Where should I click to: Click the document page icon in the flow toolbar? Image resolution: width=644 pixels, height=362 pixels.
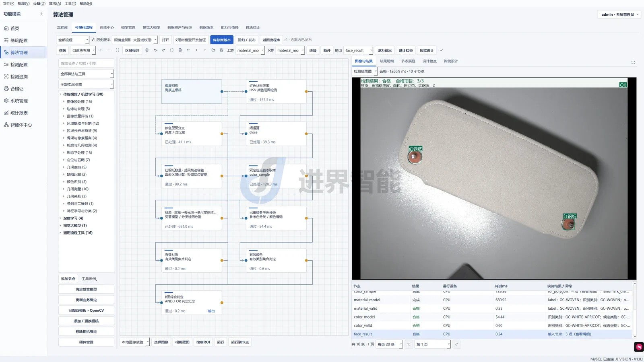(x=180, y=50)
